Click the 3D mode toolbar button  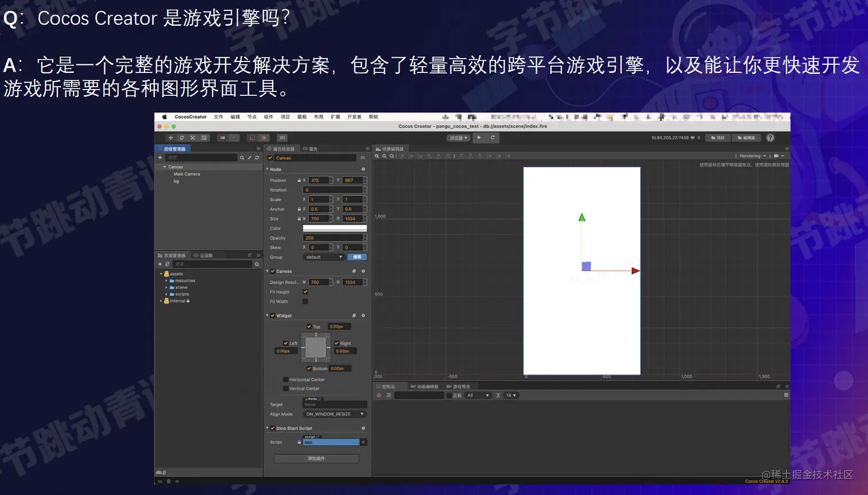(x=282, y=138)
